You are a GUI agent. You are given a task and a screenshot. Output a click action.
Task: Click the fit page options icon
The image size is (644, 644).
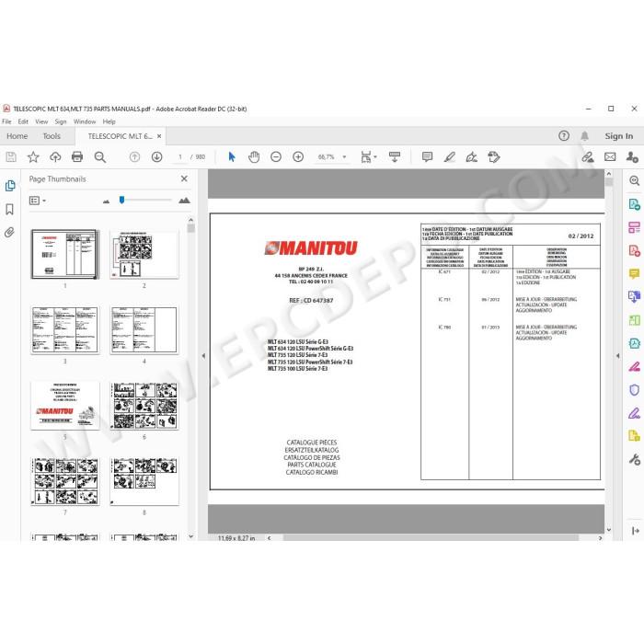pyautogui.click(x=368, y=157)
